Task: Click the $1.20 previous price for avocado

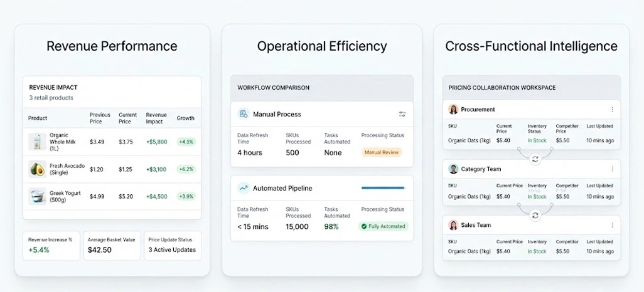Action: click(97, 169)
